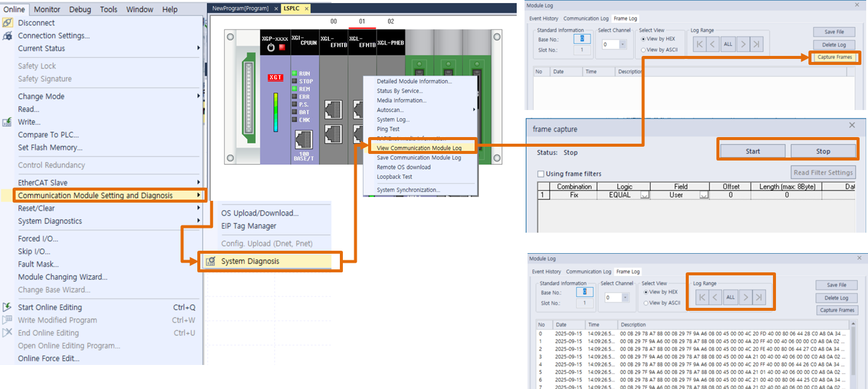Choose OS Upload/Download from submenu
The image size is (868, 389).
260,213
